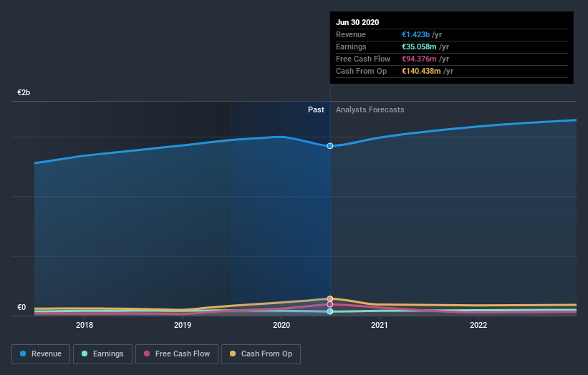Click the €1.423b revenue value in tooltip

pyautogui.click(x=416, y=34)
